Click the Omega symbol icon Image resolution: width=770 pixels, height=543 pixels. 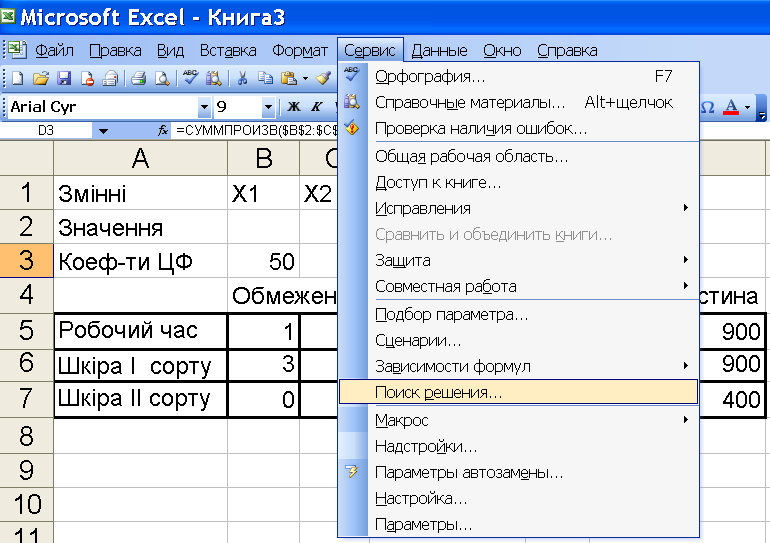(707, 107)
